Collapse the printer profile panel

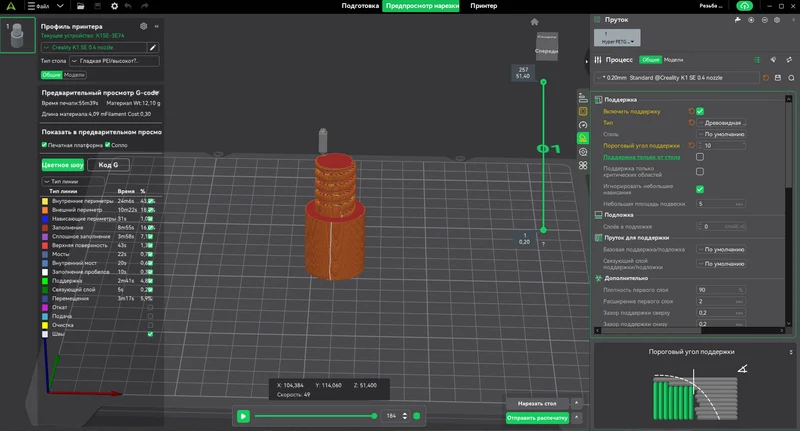157,26
